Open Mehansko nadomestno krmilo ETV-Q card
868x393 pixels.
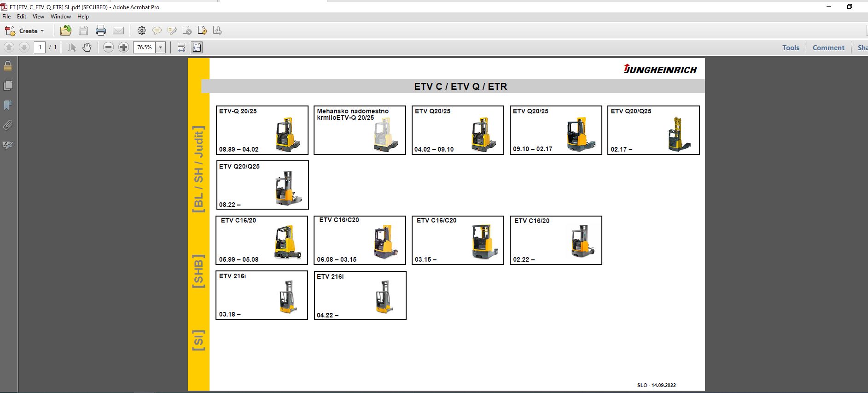(360, 130)
